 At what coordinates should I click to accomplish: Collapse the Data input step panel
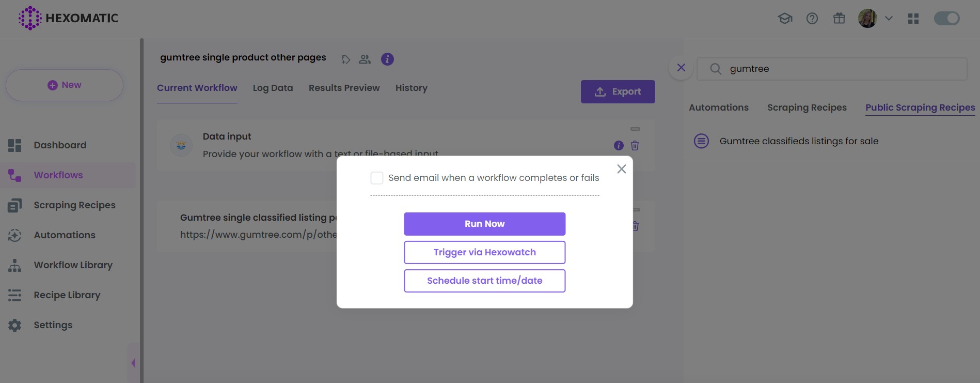pyautogui.click(x=635, y=129)
